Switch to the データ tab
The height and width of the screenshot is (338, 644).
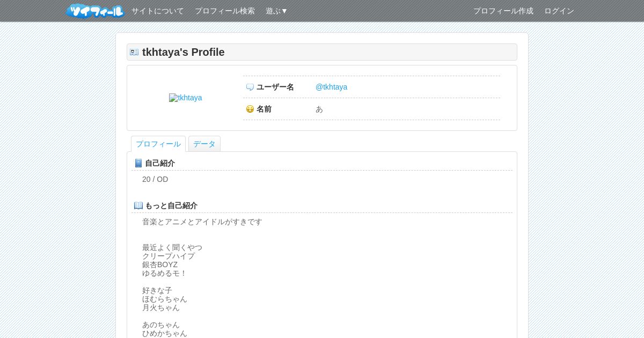tap(204, 144)
